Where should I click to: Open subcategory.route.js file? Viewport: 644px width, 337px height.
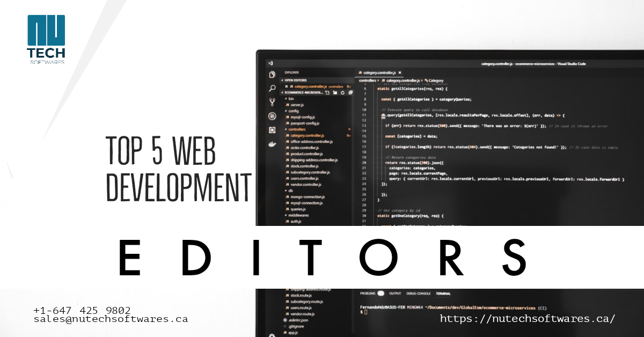[303, 302]
